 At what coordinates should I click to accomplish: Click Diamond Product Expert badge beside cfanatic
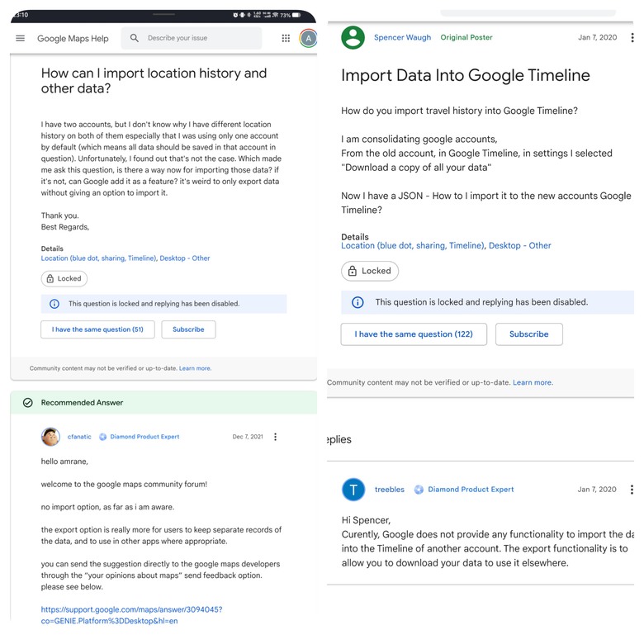(140, 437)
